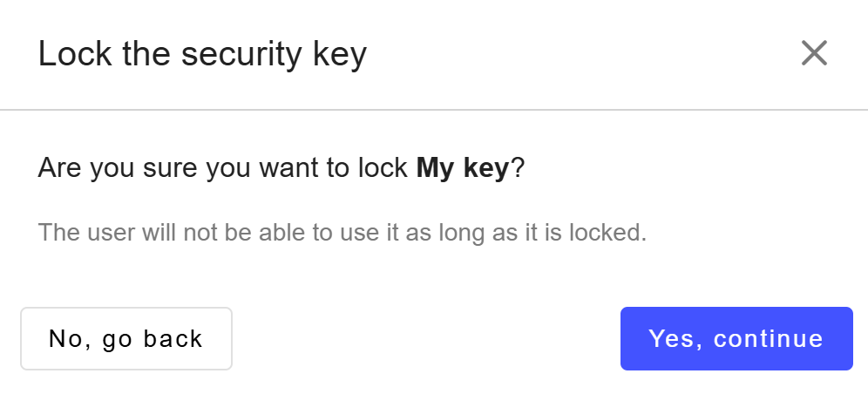This screenshot has height=394, width=868.
Task: Click the bold My key name
Action: (462, 168)
